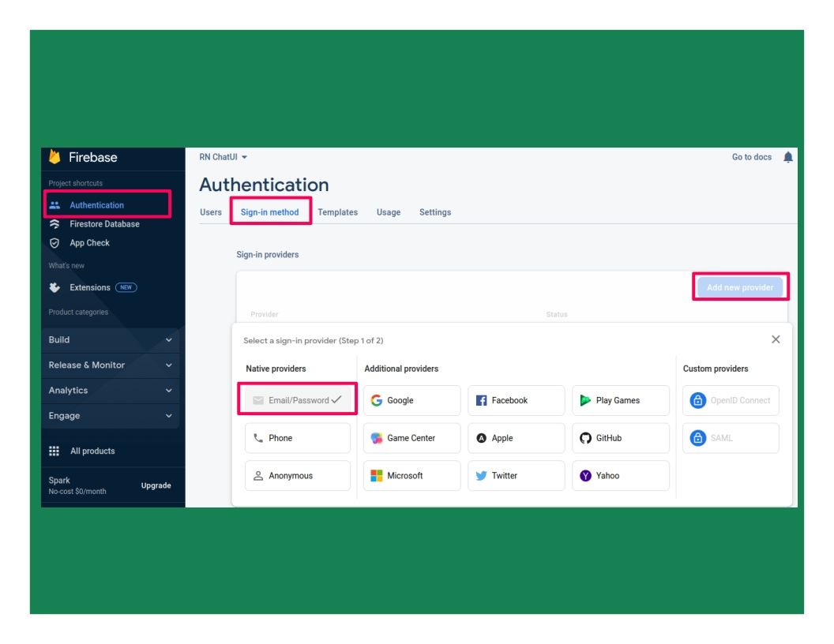Click the Facebook logo icon
The width and height of the screenshot is (834, 644).
pos(481,401)
